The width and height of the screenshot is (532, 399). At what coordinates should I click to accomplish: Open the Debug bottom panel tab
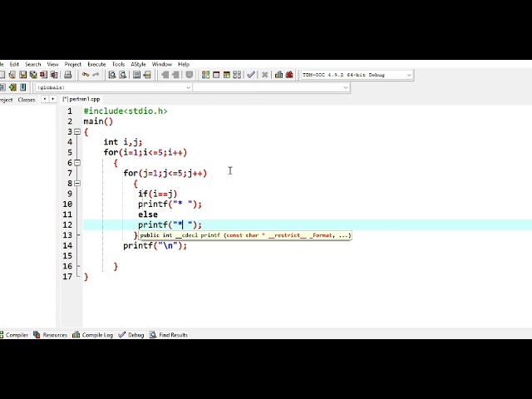(x=131, y=335)
